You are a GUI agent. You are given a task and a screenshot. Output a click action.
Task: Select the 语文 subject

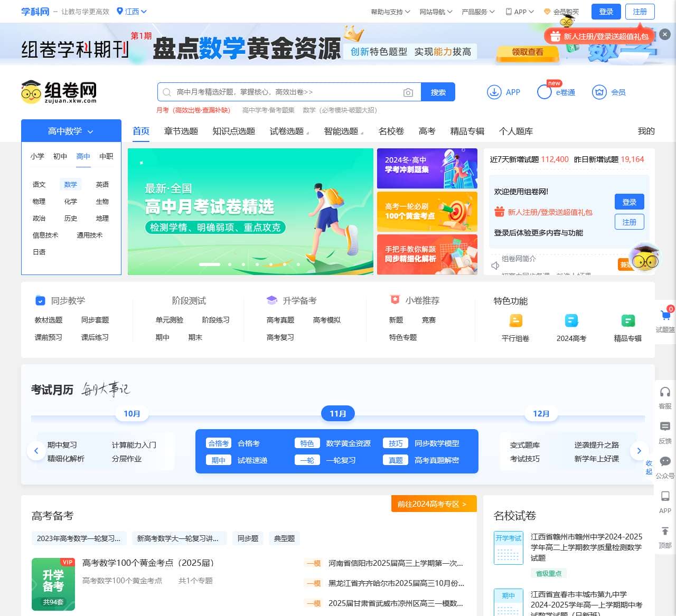coord(39,185)
